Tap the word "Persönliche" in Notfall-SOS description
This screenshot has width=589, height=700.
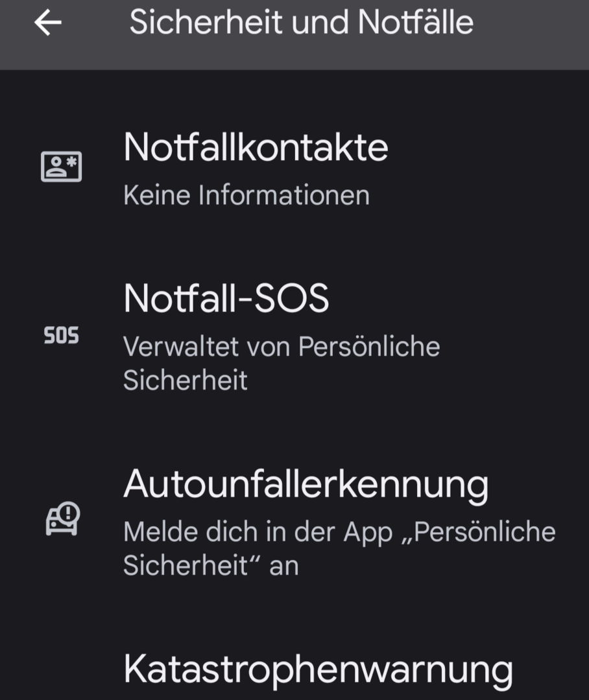pos(369,347)
